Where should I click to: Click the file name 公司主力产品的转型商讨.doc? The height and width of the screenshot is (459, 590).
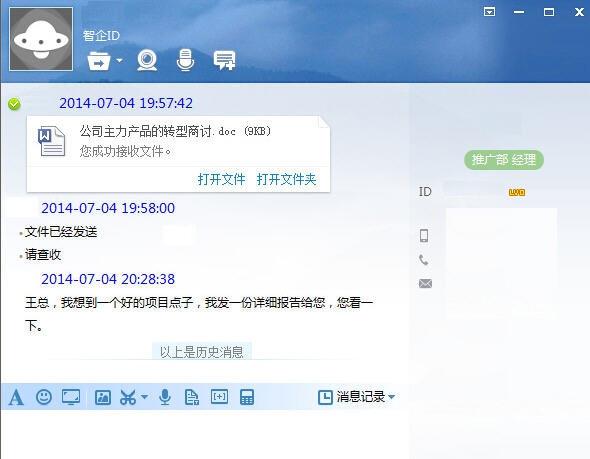(x=158, y=131)
